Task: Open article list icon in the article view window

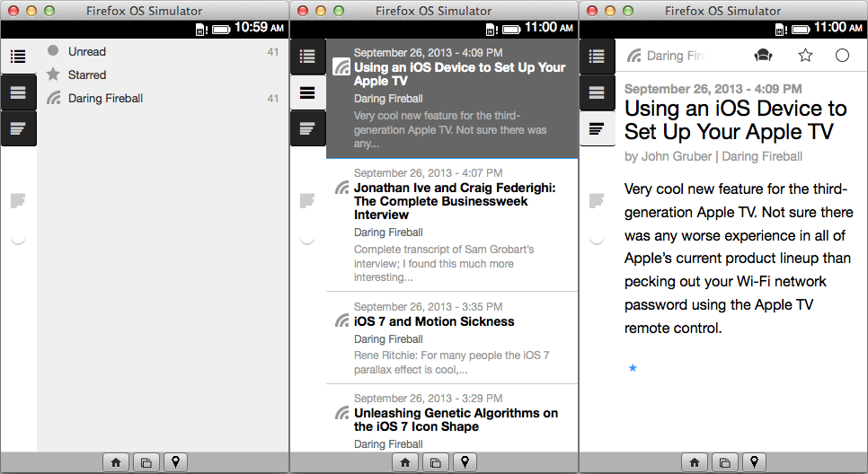Action: (597, 92)
